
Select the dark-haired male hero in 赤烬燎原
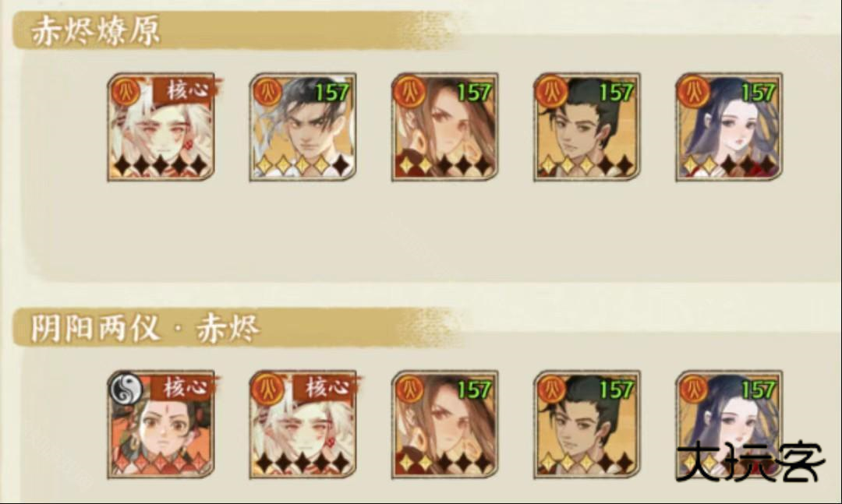click(x=587, y=127)
